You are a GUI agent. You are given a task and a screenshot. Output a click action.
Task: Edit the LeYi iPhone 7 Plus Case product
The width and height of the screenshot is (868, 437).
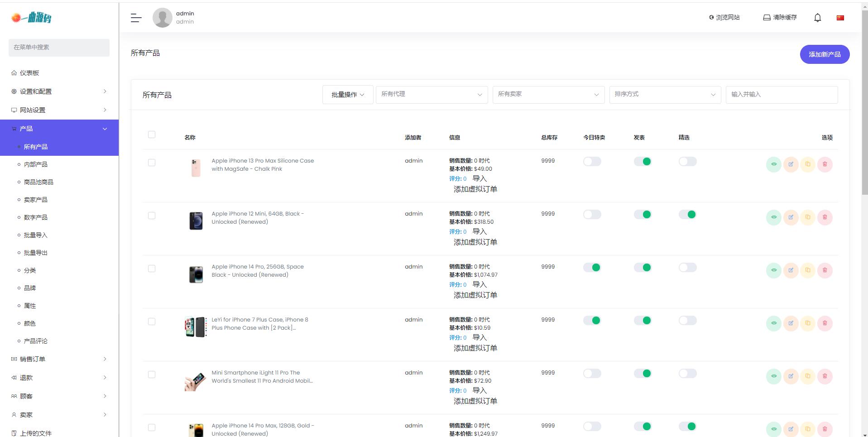coord(791,323)
